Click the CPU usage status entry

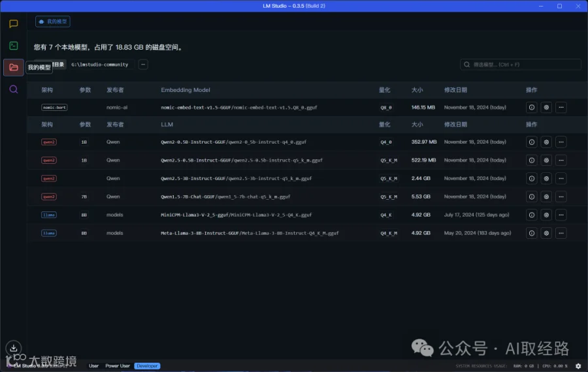point(555,366)
